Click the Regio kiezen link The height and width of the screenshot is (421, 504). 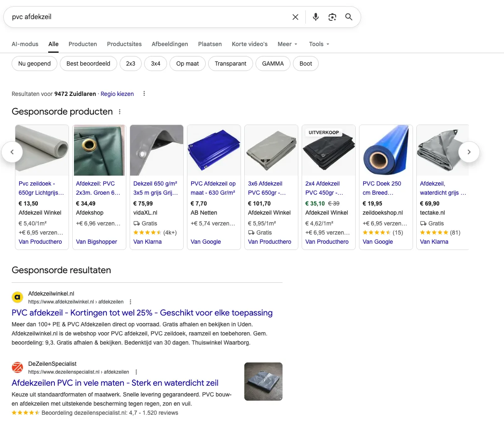point(117,94)
